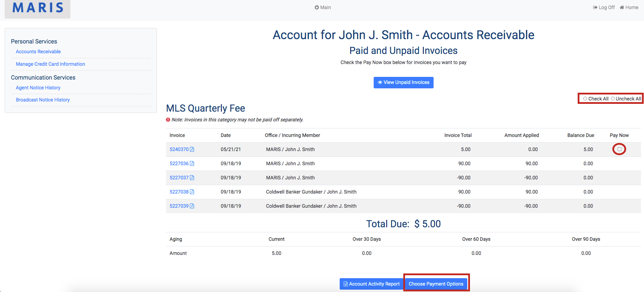Open Broadcast Notice History link
Viewport: 644px width, 292px height.
pos(43,100)
